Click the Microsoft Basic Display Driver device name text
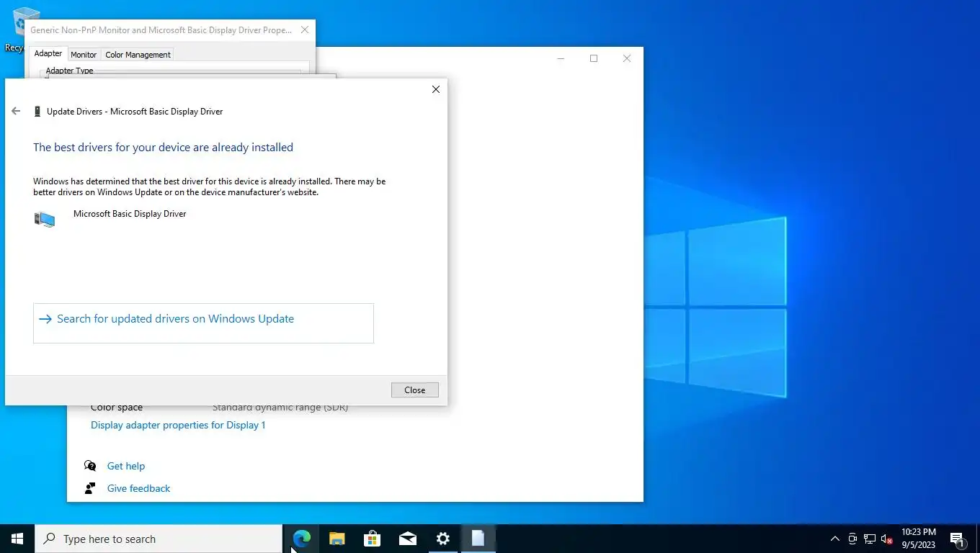The width and height of the screenshot is (980, 553). pos(130,214)
